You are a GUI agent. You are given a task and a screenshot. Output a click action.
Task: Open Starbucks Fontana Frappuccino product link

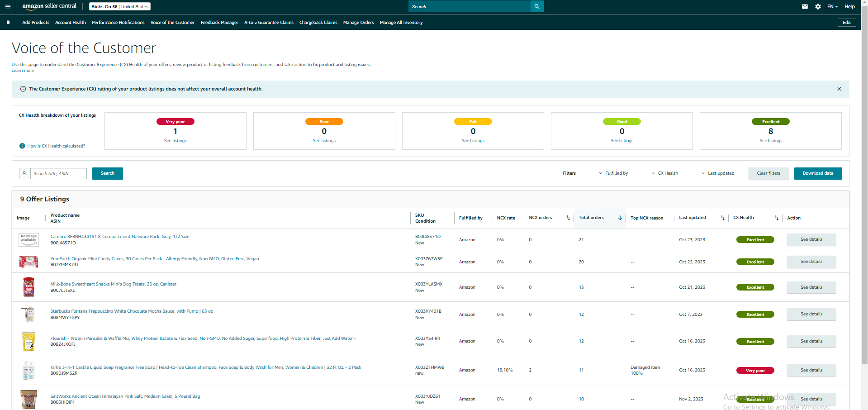[x=132, y=311]
